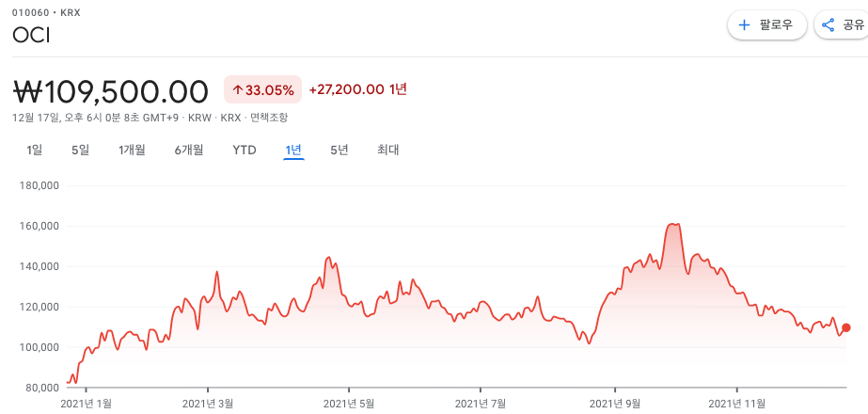Click the 2021년 7월 x-axis label
The width and height of the screenshot is (868, 414).
tap(481, 404)
